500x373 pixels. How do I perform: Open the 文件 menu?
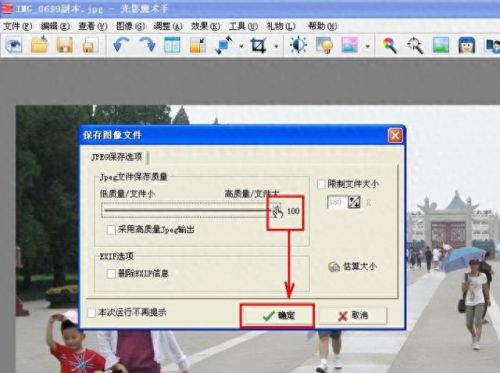[x=17, y=26]
